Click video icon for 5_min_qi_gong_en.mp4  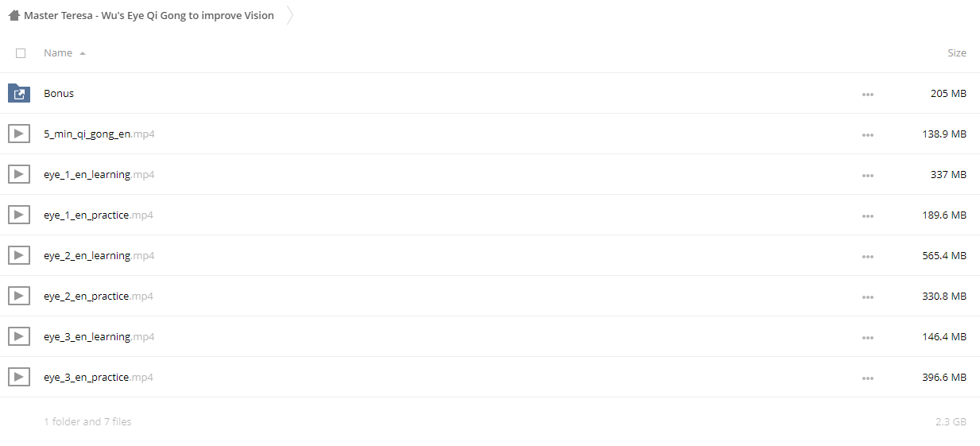tap(19, 134)
